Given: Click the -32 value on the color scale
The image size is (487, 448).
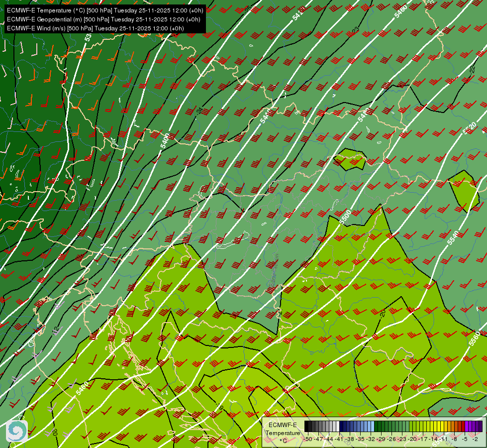Looking at the screenshot, I should tap(371, 439).
